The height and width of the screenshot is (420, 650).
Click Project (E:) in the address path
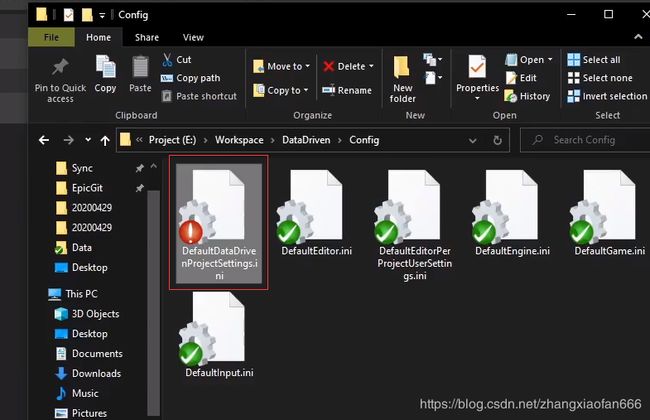tap(172, 140)
